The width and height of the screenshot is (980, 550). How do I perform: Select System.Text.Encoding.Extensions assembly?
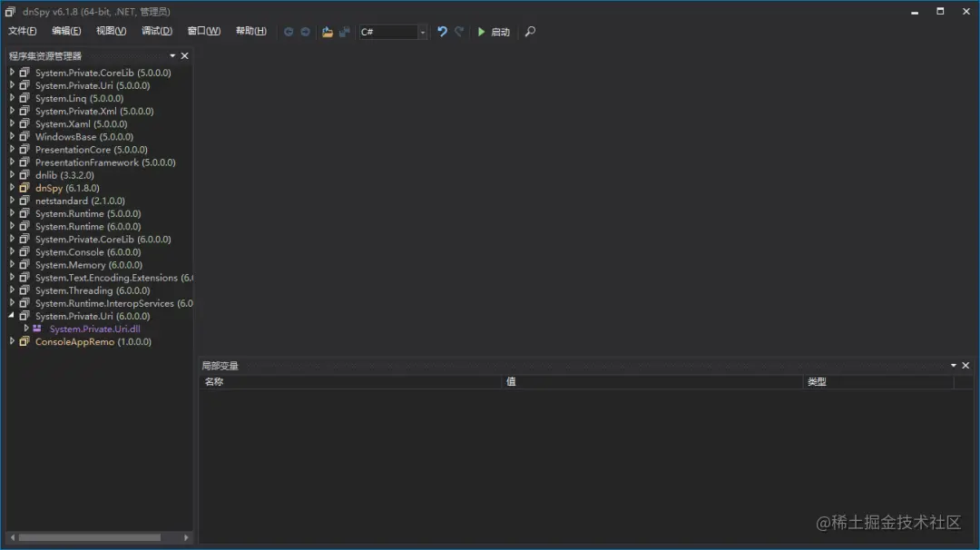point(113,278)
